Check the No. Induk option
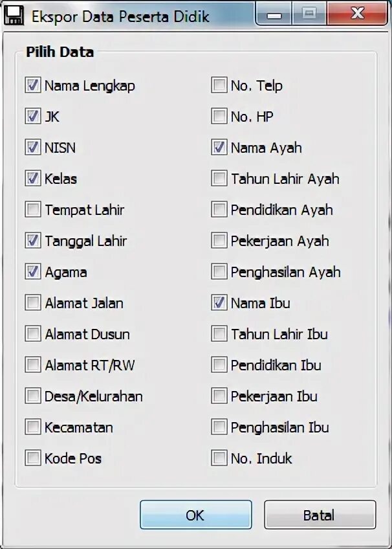Viewport: 392px width, 549px height. point(219,458)
